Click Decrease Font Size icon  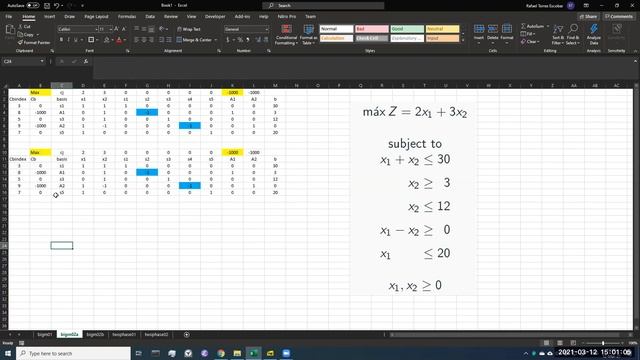point(124,29)
